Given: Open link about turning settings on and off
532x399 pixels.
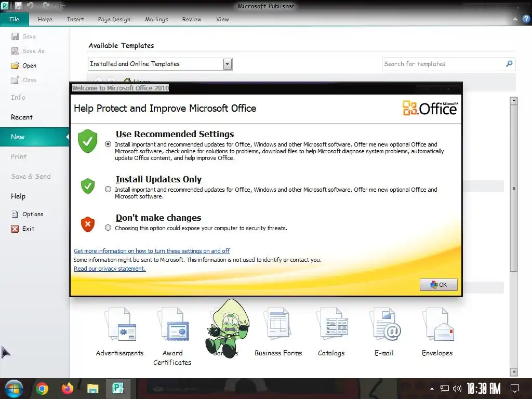Looking at the screenshot, I should [152, 251].
